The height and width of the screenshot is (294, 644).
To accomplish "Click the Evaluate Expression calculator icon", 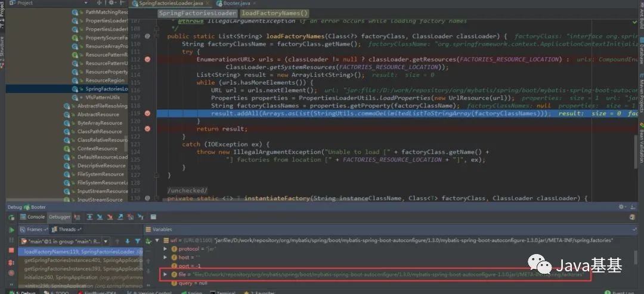I will [153, 217].
